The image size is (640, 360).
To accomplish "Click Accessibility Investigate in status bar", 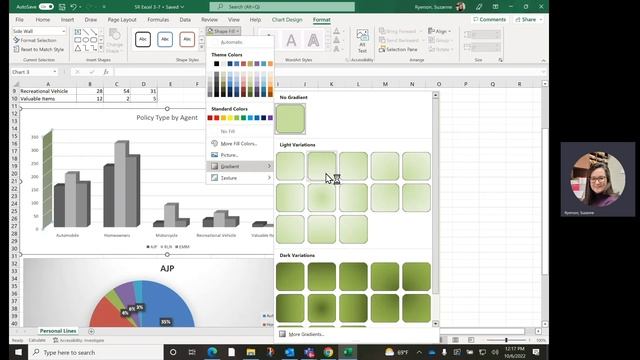I will click(x=79, y=340).
